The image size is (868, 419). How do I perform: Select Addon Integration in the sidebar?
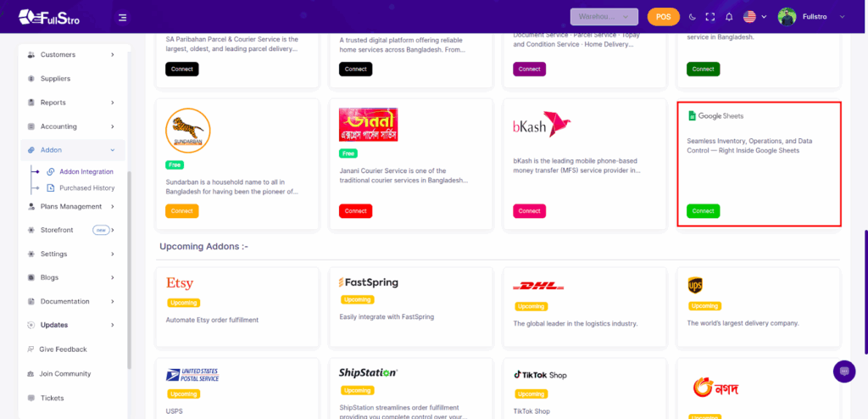(86, 171)
